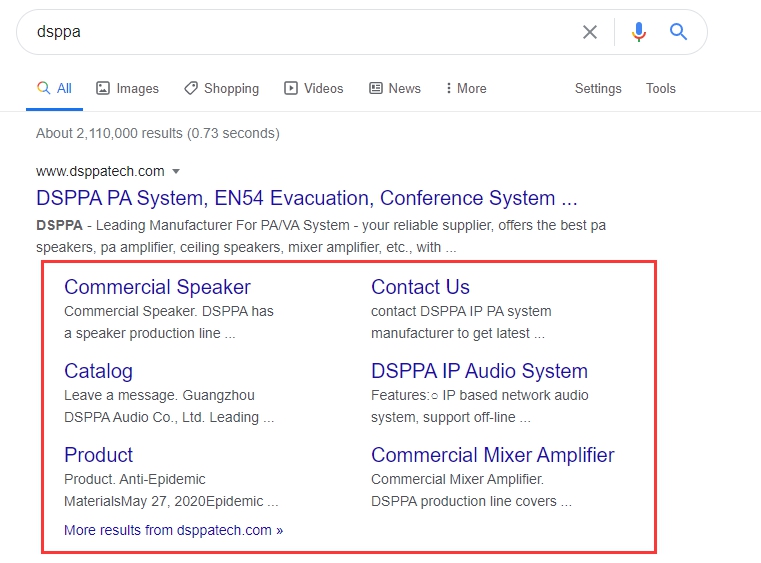Expand dropdown arrow next to www.dsppatech.com

[x=176, y=171]
